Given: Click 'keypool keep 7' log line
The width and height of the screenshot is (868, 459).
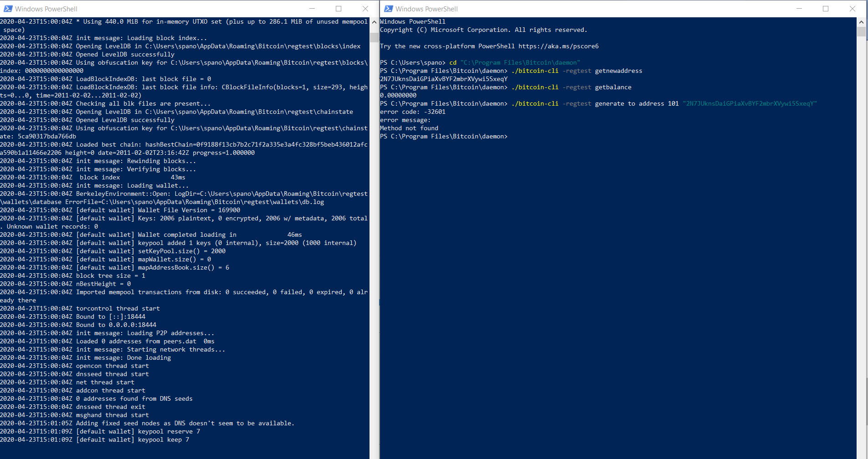Looking at the screenshot, I should (x=95, y=439).
